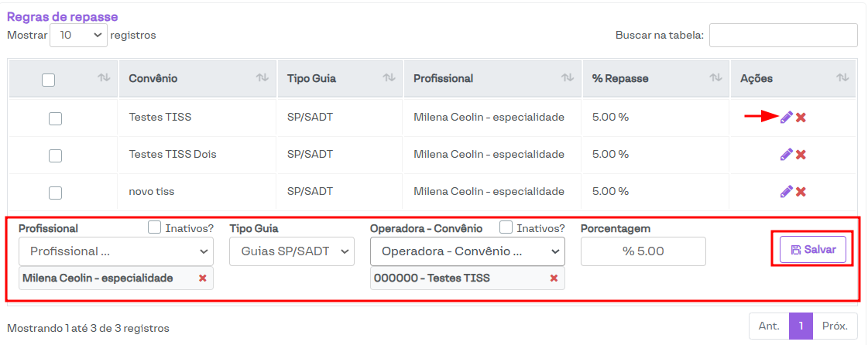This screenshot has width=868, height=345.
Task: Open the Operadora - Convênio dropdown
Action: (x=468, y=251)
